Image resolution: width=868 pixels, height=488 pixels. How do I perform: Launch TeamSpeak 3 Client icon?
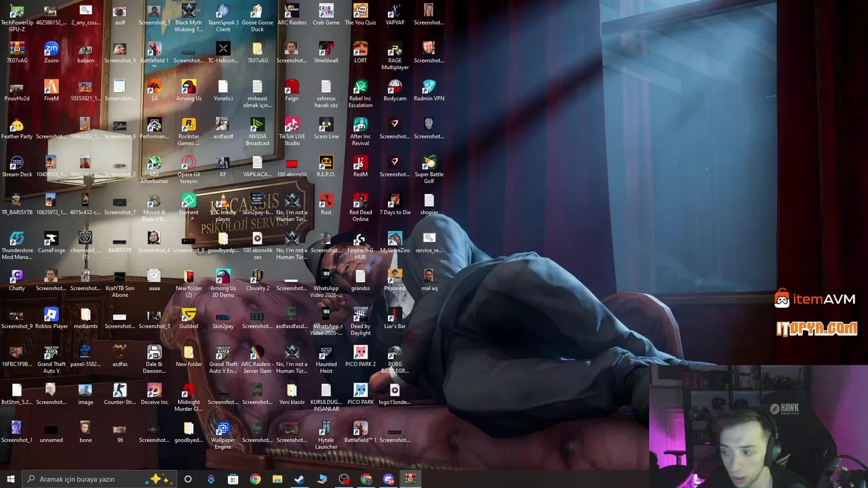(223, 18)
